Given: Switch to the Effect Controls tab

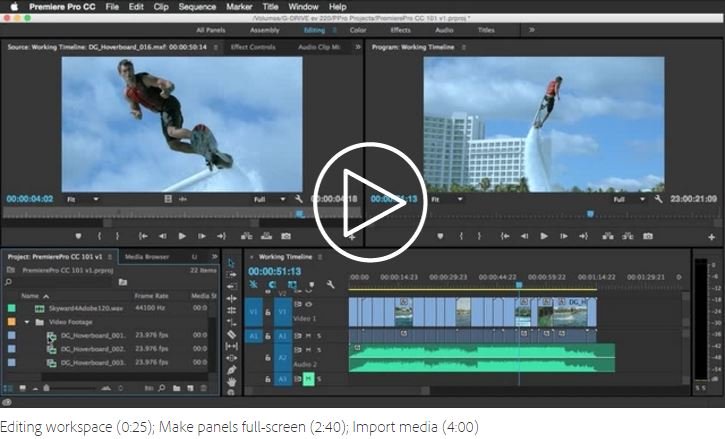Looking at the screenshot, I should pyautogui.click(x=253, y=47).
